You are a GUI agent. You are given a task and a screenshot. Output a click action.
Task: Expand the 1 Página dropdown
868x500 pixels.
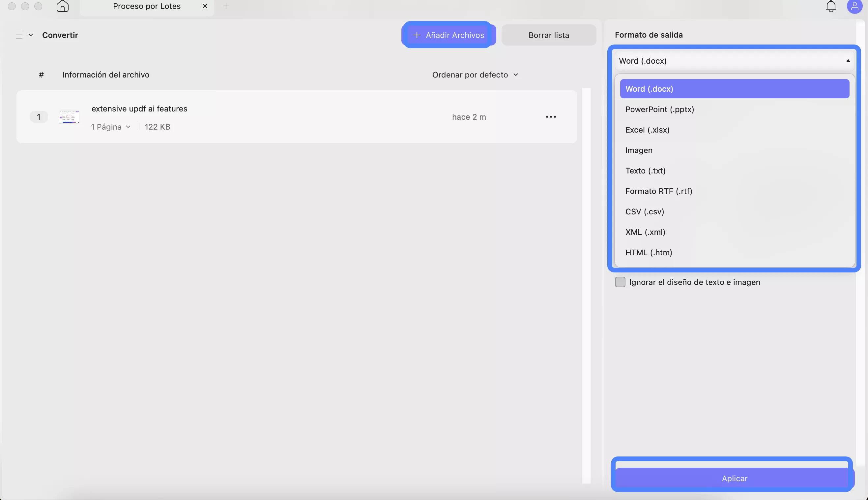[111, 127]
